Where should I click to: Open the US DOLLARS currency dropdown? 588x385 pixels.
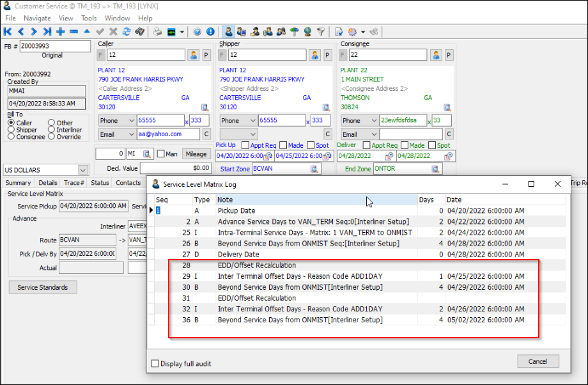pos(82,170)
